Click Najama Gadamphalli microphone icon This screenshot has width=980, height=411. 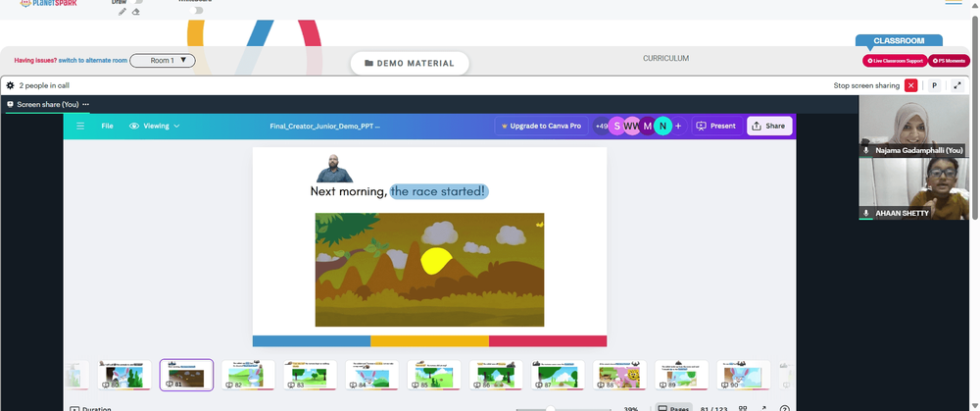tap(866, 151)
